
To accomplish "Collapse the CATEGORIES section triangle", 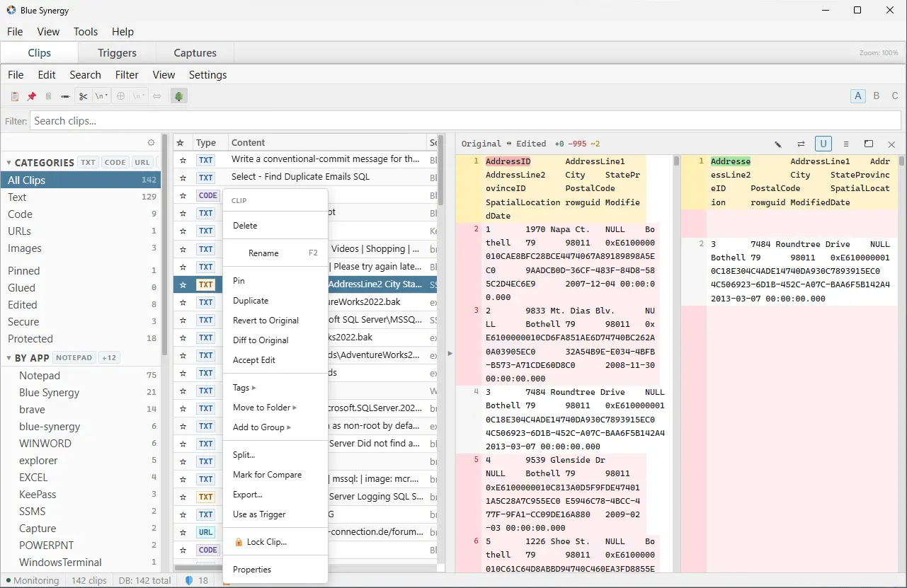I will click(8, 163).
